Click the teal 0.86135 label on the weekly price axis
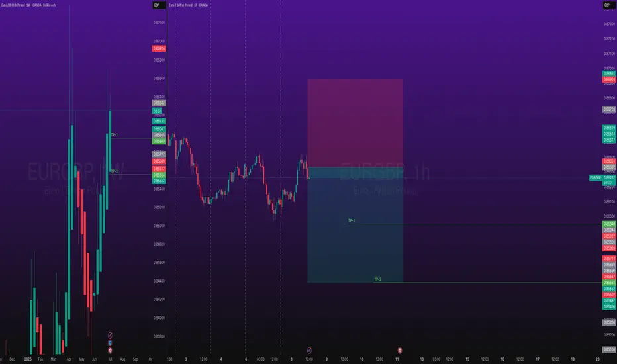This screenshot has width=617, height=364. [159, 121]
